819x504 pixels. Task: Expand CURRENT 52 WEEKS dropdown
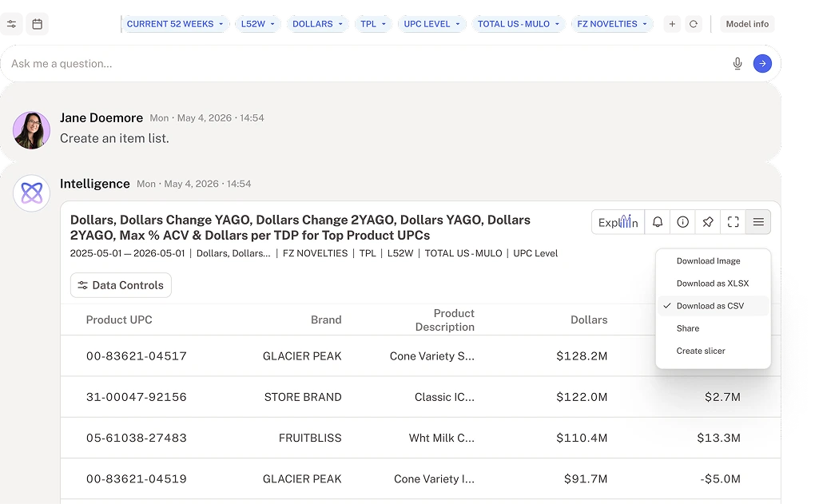pos(175,24)
